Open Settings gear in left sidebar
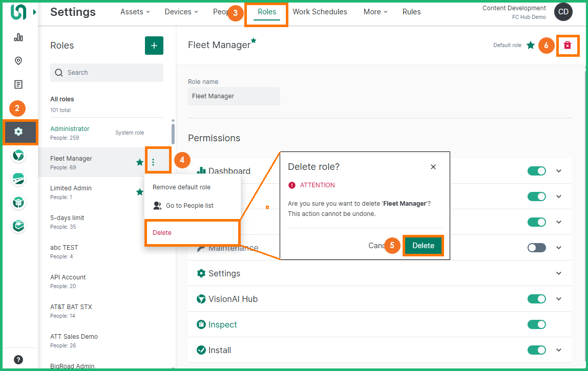The width and height of the screenshot is (588, 371). pos(18,132)
